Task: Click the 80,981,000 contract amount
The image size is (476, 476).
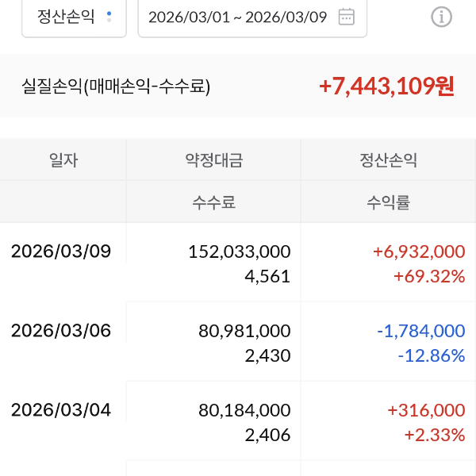Action: (x=244, y=331)
